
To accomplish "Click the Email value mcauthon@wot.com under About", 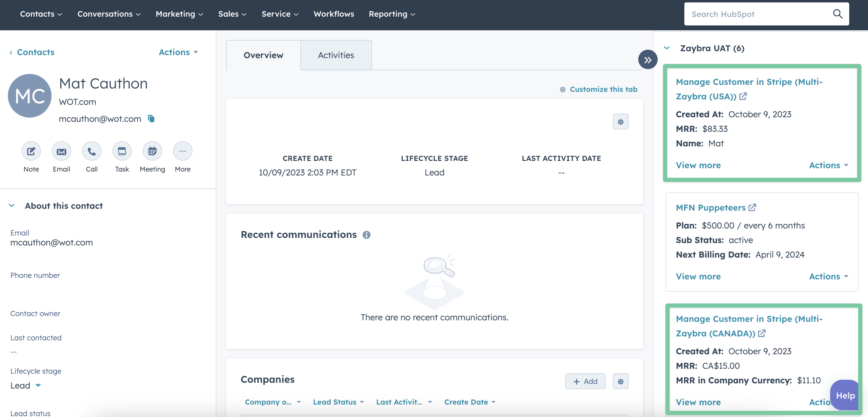I will point(52,242).
